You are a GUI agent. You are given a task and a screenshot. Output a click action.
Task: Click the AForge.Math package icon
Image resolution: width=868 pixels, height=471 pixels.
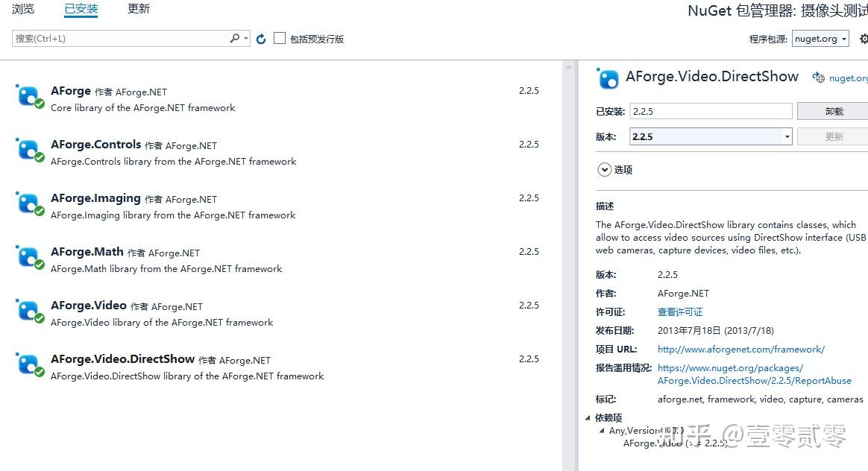click(30, 256)
